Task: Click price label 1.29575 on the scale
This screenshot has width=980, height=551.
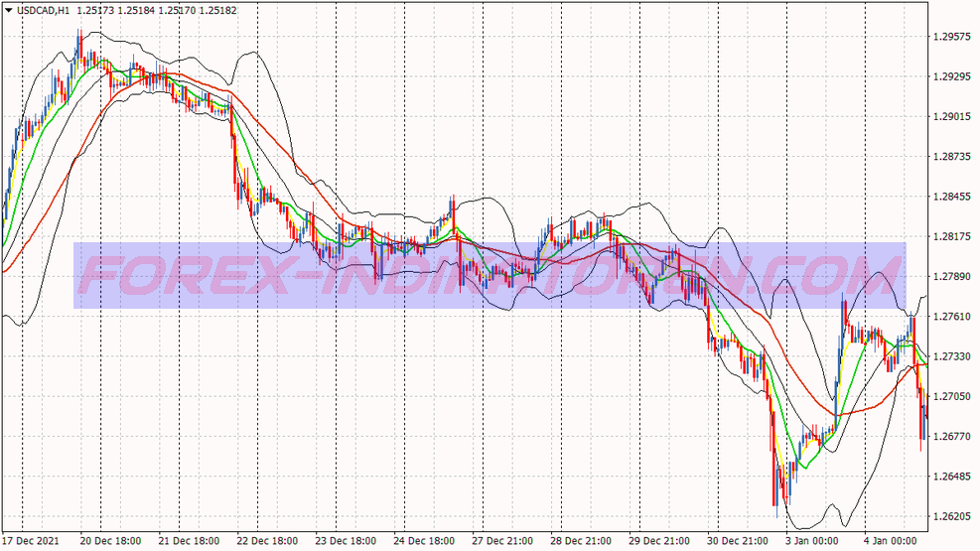Action: coord(952,37)
